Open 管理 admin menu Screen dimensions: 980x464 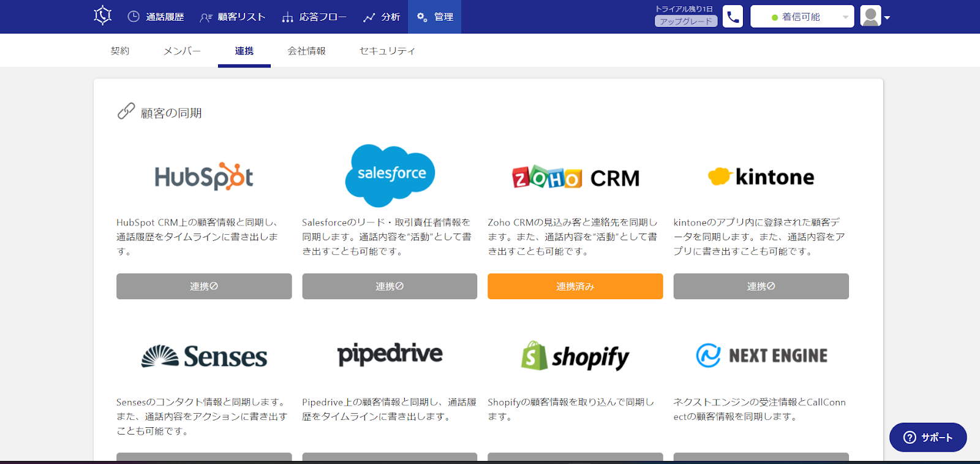coord(435,17)
